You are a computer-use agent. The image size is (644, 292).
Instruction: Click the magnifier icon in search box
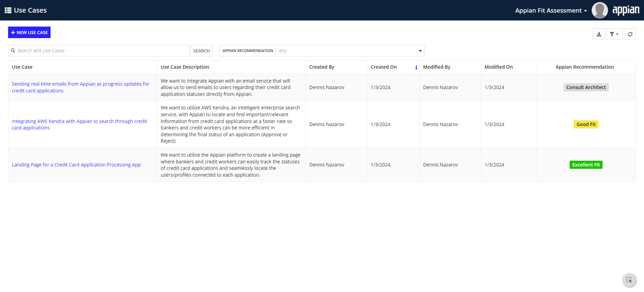pos(13,51)
